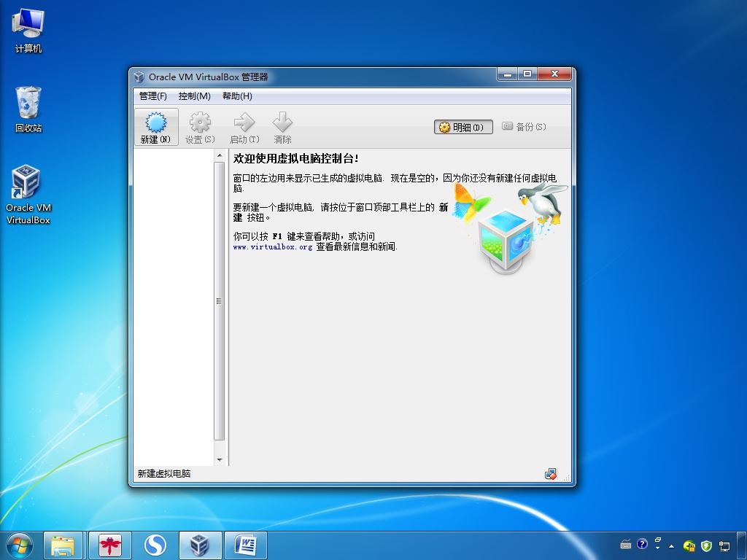Visit the www.virtualbox.org link
The width and height of the screenshot is (747, 560).
pos(273,246)
